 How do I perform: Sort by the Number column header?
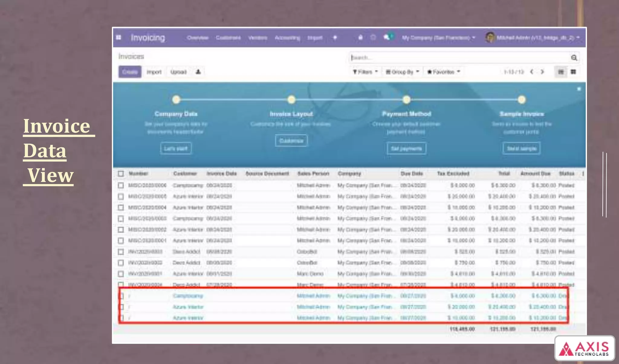(x=138, y=173)
